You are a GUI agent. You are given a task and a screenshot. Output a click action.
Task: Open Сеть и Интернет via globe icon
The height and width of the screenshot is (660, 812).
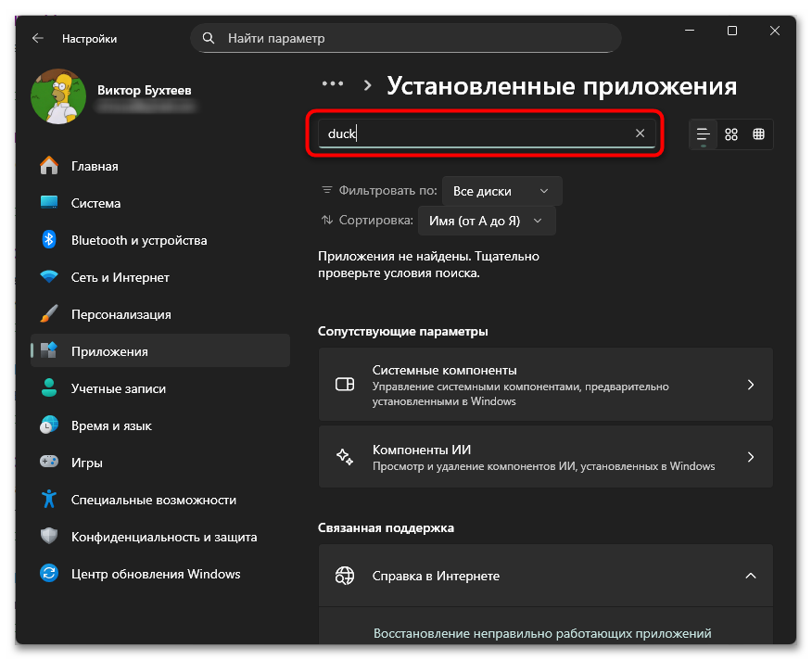tap(48, 277)
